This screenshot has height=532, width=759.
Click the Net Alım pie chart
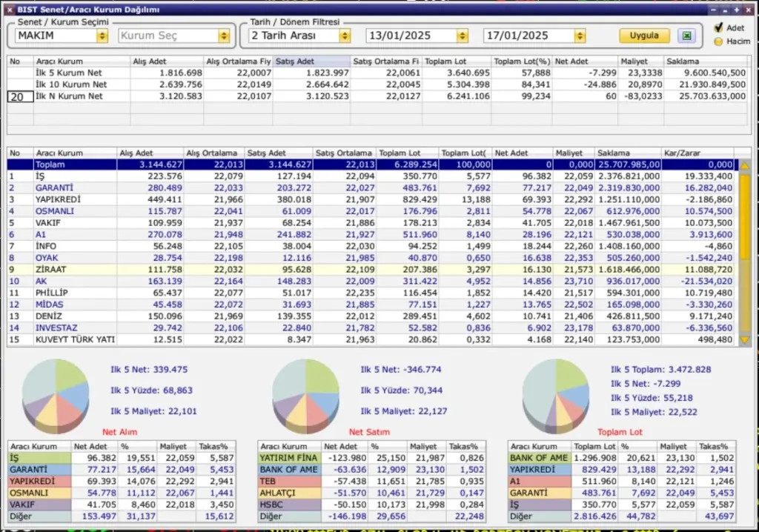pyautogui.click(x=56, y=396)
